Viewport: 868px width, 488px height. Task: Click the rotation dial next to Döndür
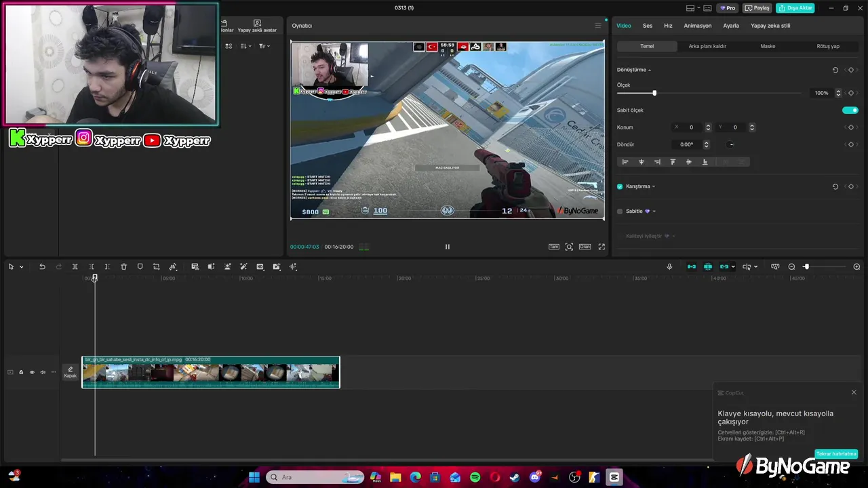pos(731,144)
